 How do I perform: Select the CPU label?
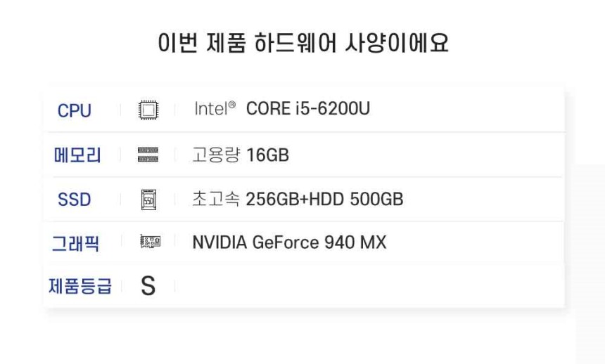coord(75,110)
